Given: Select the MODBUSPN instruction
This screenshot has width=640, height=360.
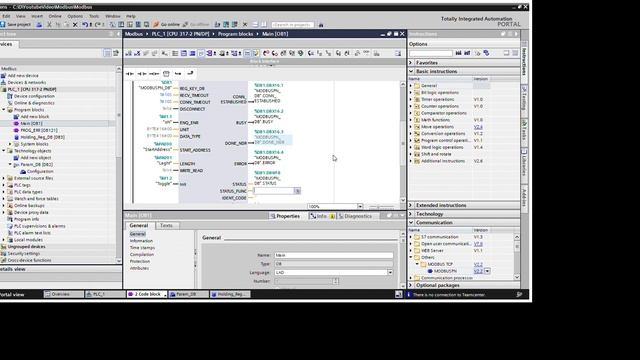Looking at the screenshot, I should point(445,271).
